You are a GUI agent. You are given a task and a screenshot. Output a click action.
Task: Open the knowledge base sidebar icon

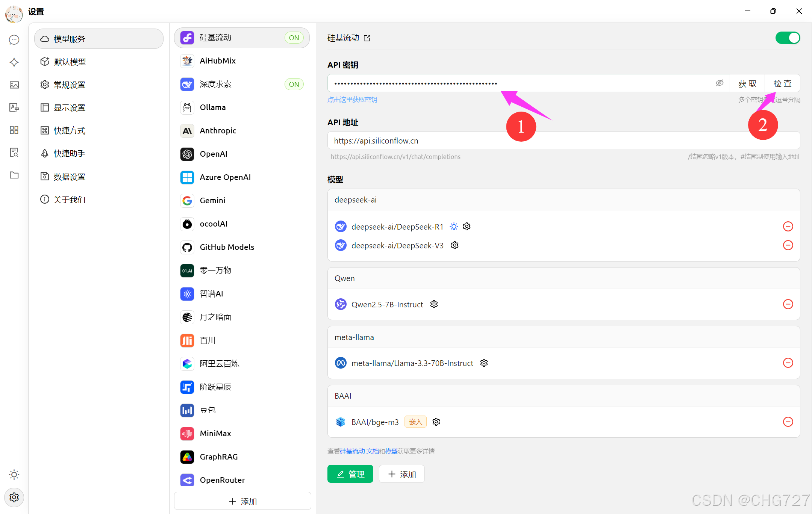pyautogui.click(x=14, y=153)
